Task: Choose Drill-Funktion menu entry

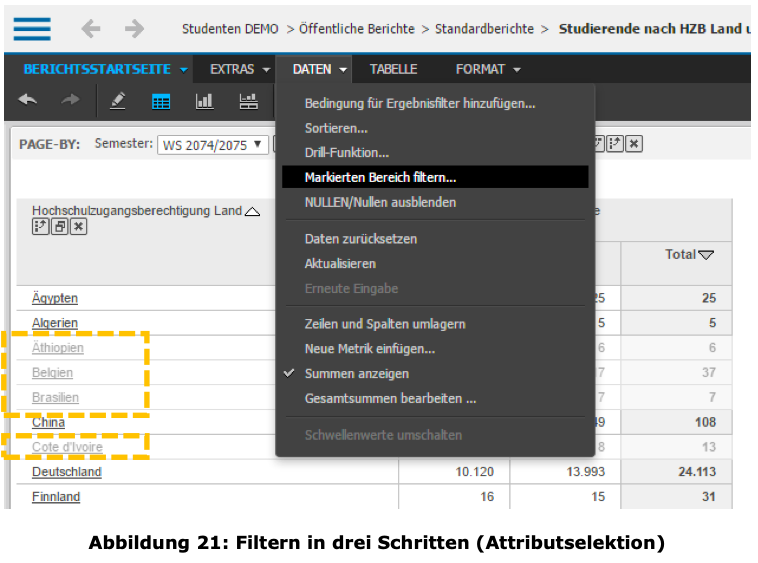Action: [347, 153]
